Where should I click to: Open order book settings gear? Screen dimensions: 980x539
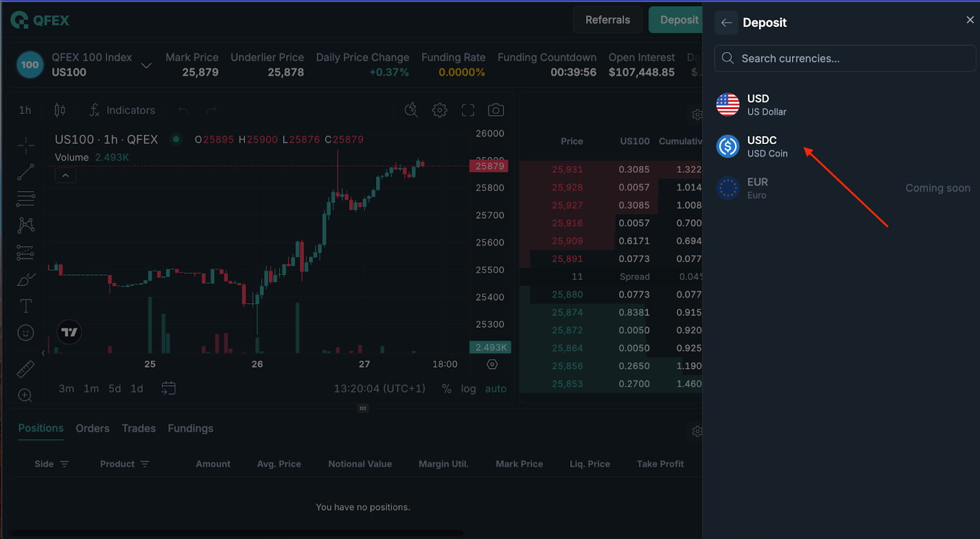point(696,115)
